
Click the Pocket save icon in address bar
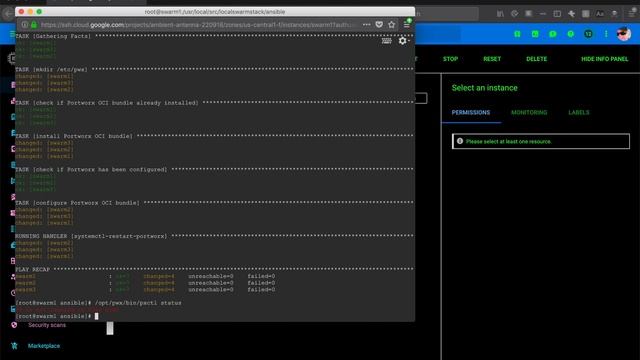pos(379,25)
